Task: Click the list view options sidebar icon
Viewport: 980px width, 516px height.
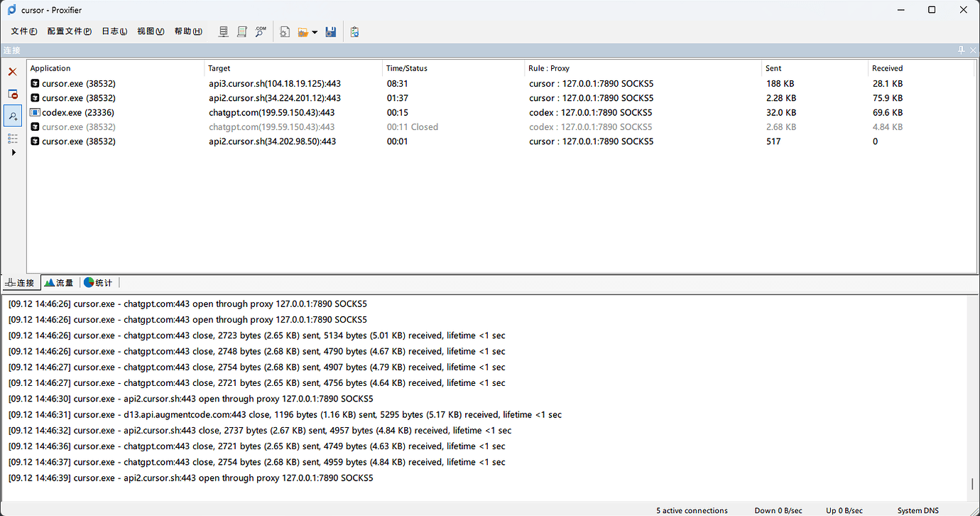Action: point(13,138)
